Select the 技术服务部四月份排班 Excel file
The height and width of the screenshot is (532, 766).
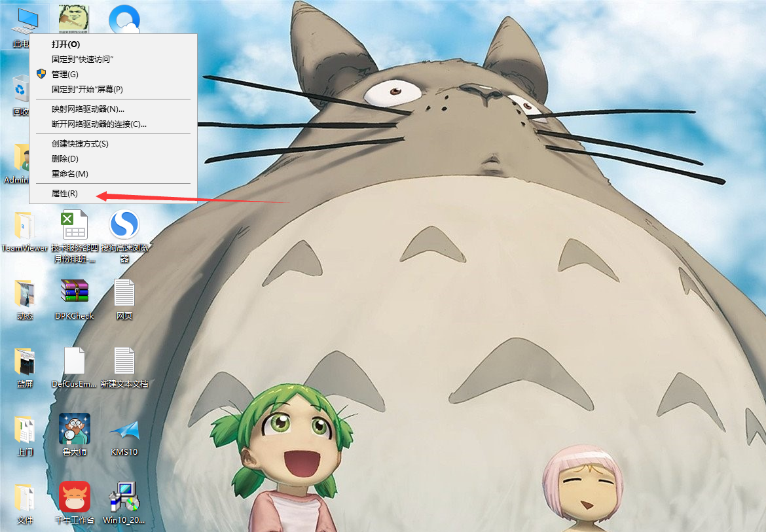[x=74, y=225]
